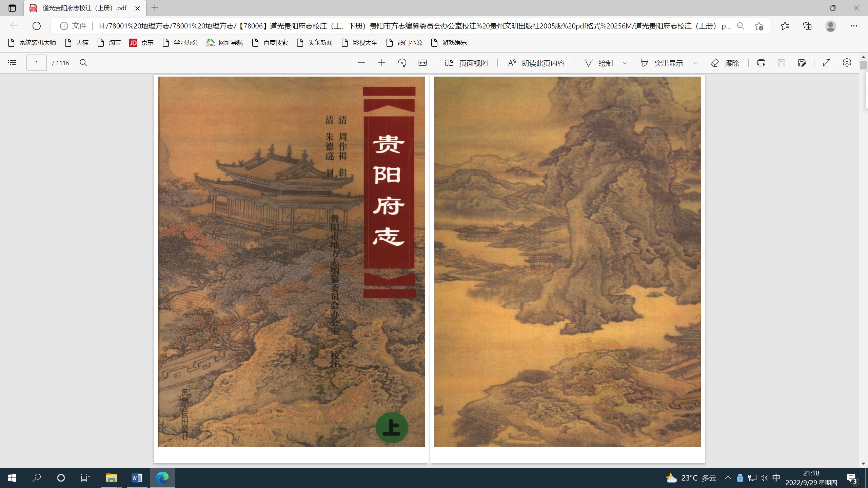Image resolution: width=868 pixels, height=488 pixels.
Task: Click the address bar URL text
Action: [x=415, y=26]
